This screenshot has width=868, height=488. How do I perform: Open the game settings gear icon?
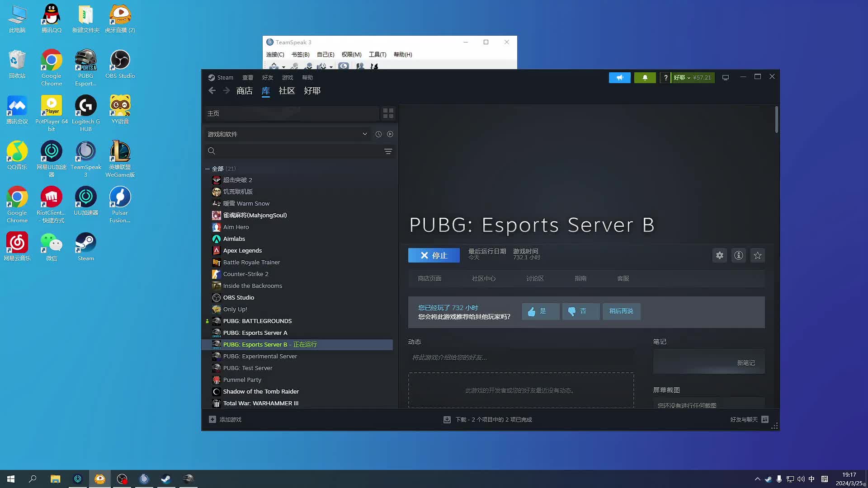click(x=719, y=255)
